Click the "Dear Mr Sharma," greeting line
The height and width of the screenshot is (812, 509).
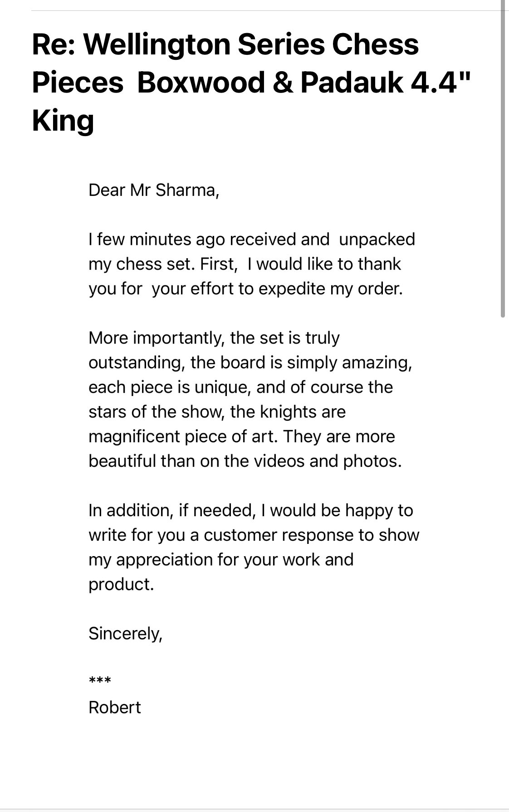pos(154,190)
